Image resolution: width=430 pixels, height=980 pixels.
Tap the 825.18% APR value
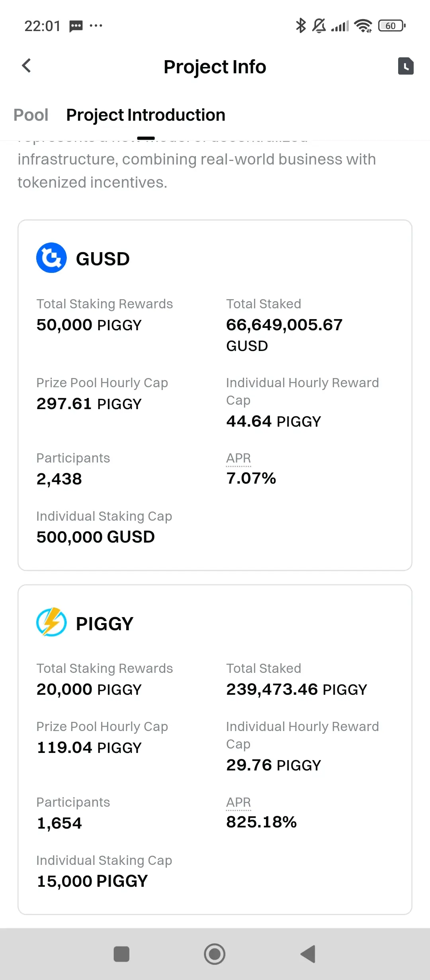262,822
